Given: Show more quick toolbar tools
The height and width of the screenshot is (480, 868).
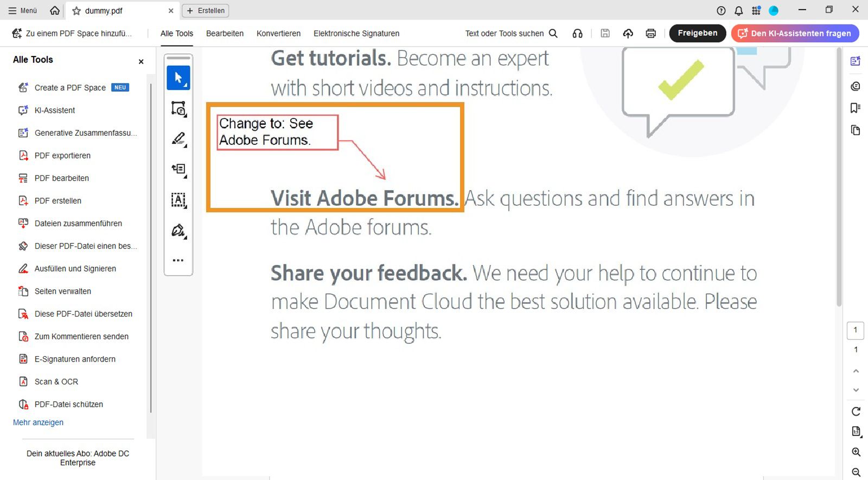Looking at the screenshot, I should 178,260.
